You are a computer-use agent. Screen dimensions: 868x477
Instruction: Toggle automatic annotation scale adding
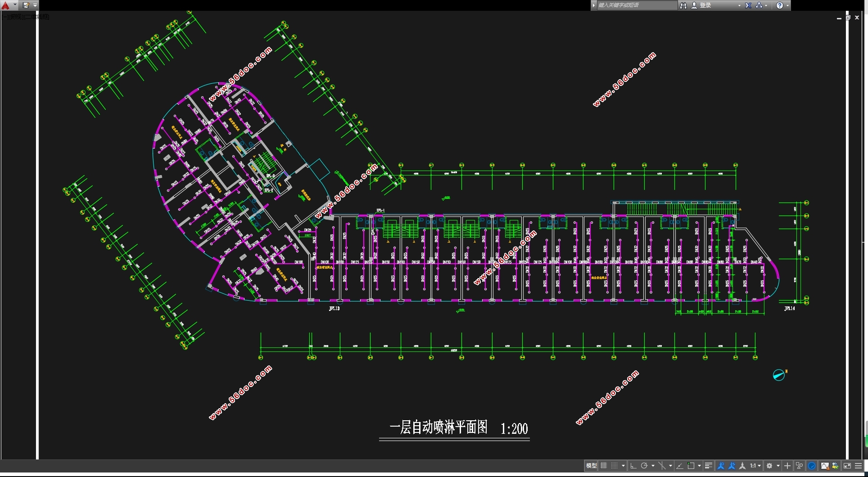click(732, 466)
